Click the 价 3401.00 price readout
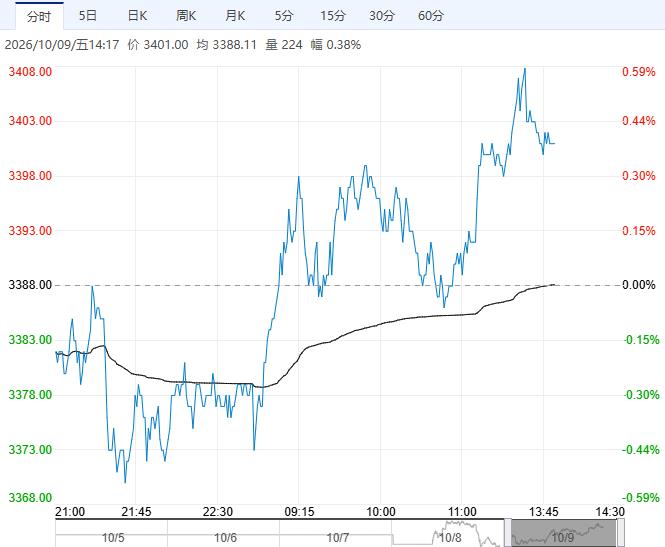Viewport: 665px width, 547px height. [158, 45]
